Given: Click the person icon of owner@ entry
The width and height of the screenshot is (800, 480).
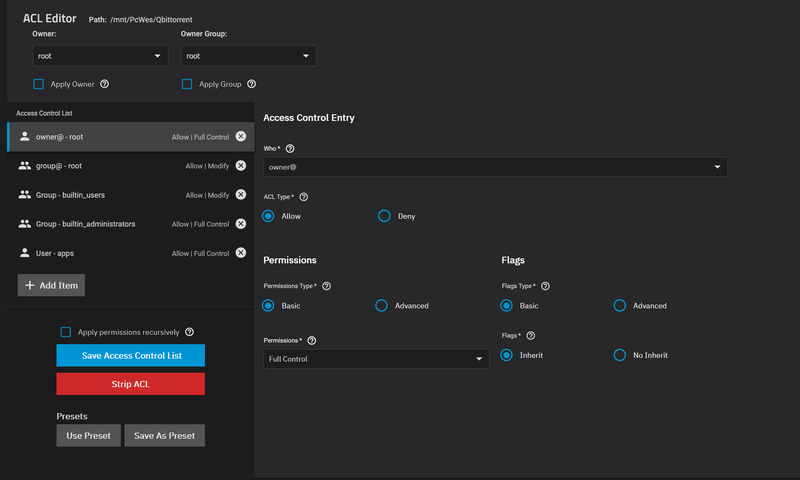Looking at the screenshot, I should tap(24, 136).
